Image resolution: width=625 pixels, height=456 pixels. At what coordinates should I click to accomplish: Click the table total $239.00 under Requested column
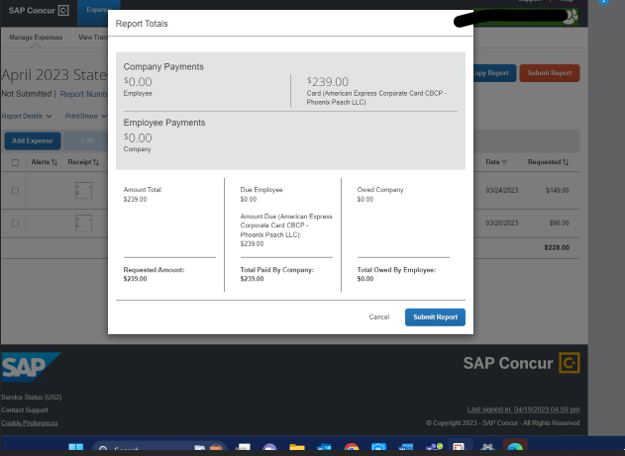556,248
